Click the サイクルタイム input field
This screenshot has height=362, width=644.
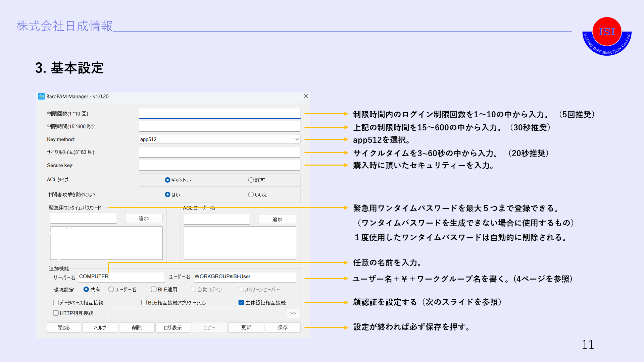point(219,152)
